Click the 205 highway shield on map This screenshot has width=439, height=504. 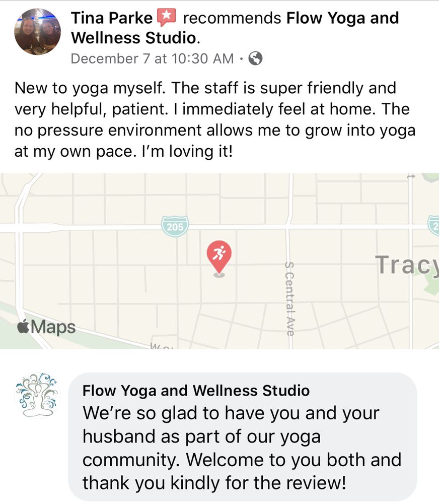[x=175, y=226]
